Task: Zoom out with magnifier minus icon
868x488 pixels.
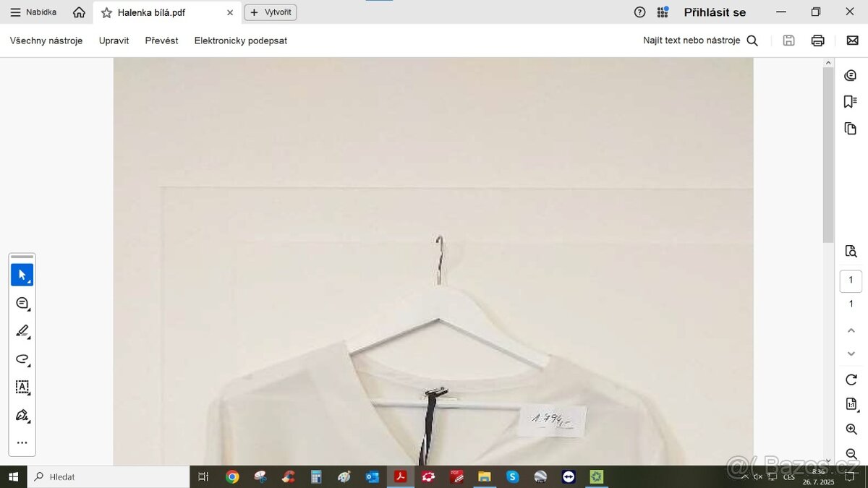Action: coord(851,454)
